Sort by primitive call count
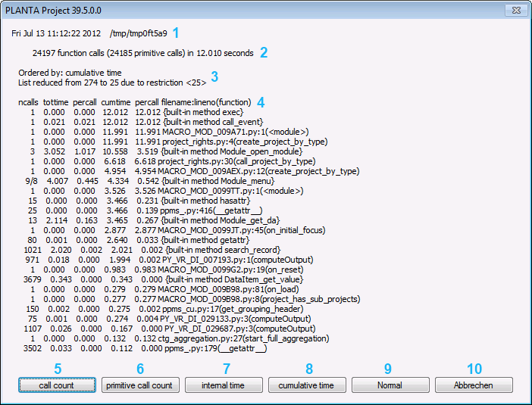The width and height of the screenshot is (532, 405). (140, 385)
